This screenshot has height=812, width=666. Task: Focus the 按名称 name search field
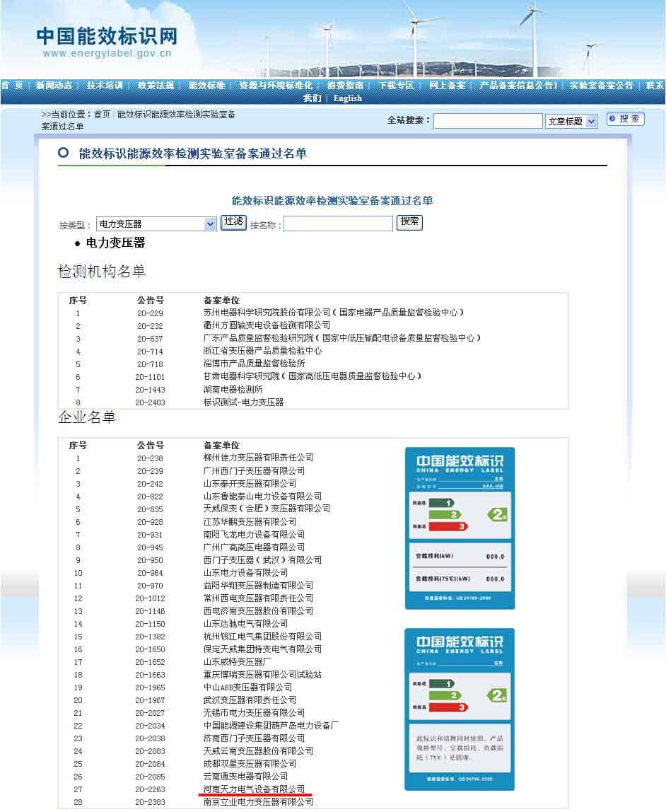(339, 224)
